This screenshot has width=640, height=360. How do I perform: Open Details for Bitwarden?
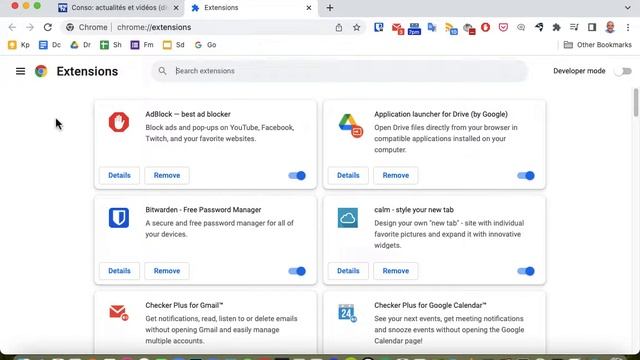tap(119, 271)
